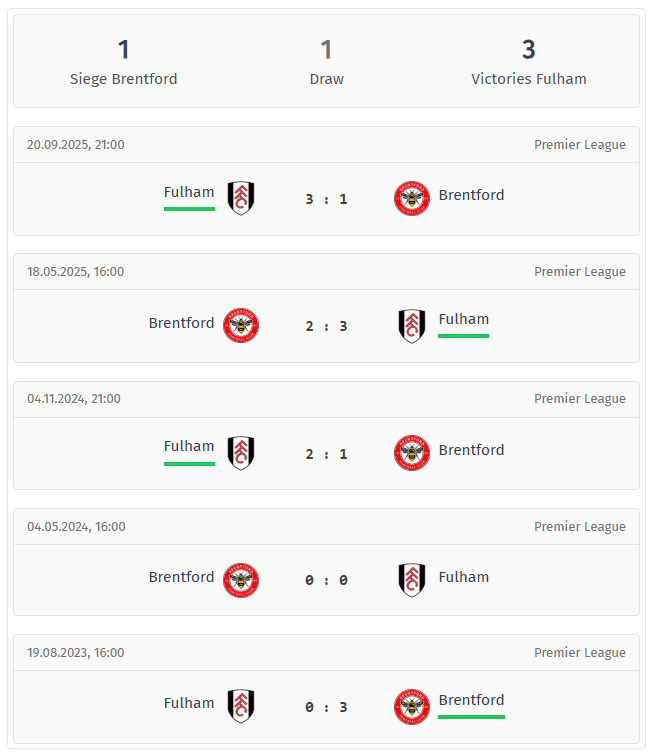Click Premier League label of 04.05.2024 match
Image resolution: width=651 pixels, height=755 pixels.
579,527
